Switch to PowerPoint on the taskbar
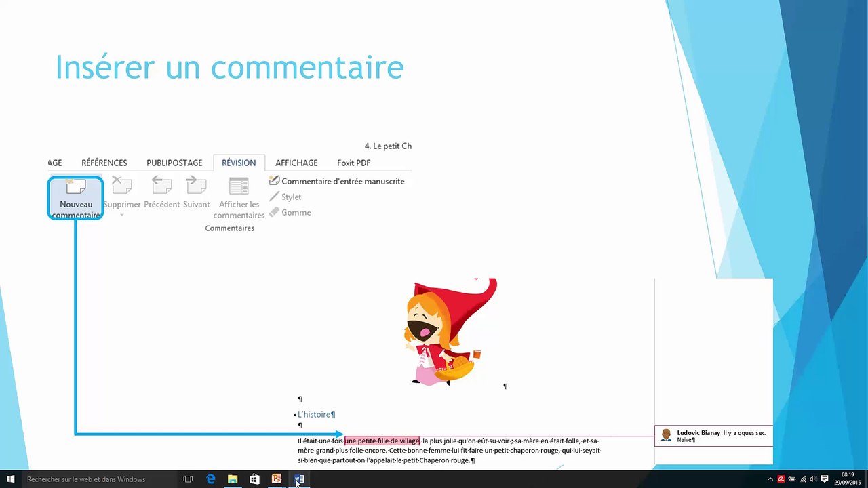868x488 pixels. 277,479
